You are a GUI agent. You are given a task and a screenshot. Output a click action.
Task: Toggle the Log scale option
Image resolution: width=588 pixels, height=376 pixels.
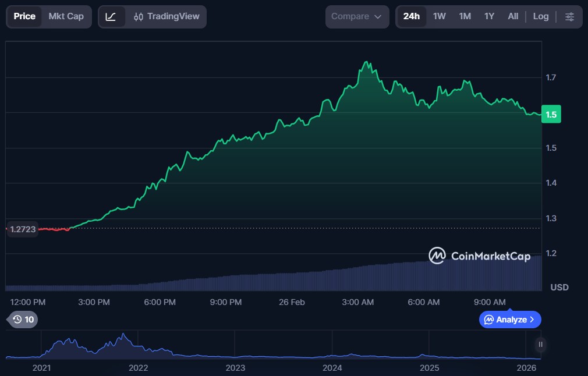(541, 16)
